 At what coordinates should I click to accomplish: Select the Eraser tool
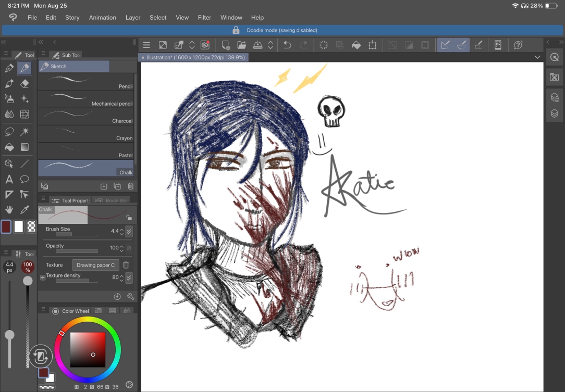pyautogui.click(x=24, y=83)
